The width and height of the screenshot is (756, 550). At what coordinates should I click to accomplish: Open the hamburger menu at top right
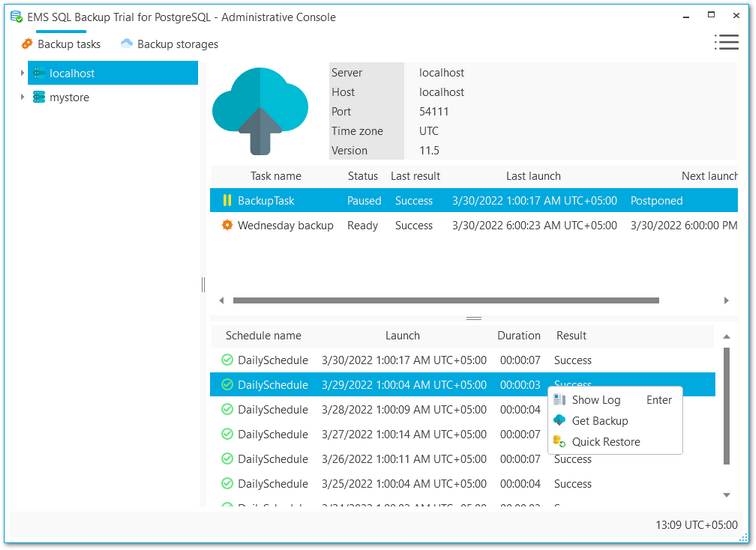pyautogui.click(x=727, y=42)
